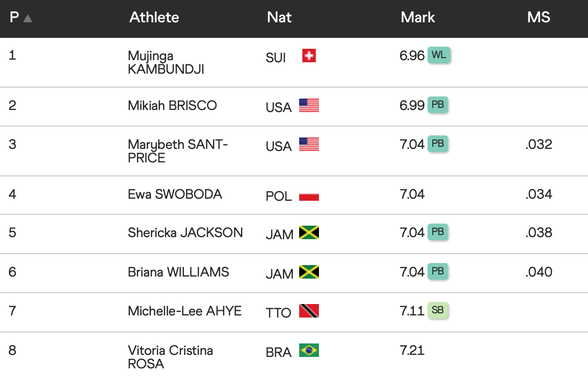Screen dimensions: 588x386
Task: Click the SB badge next to 7.11
Action: [438, 310]
